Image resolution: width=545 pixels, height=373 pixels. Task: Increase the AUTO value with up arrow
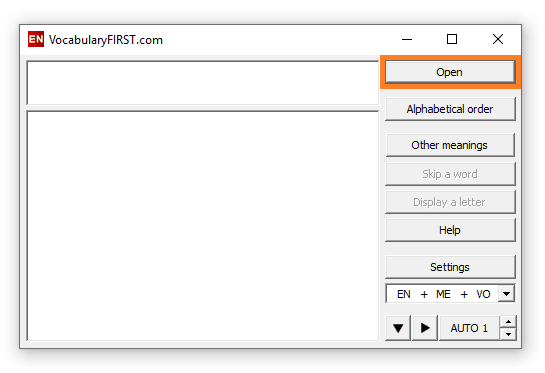(508, 322)
